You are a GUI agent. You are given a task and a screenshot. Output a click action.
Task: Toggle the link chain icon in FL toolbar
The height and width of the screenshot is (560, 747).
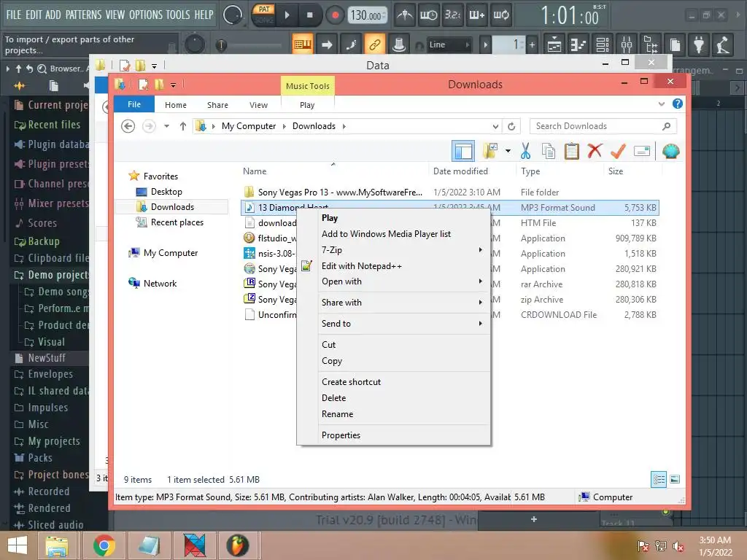(375, 44)
